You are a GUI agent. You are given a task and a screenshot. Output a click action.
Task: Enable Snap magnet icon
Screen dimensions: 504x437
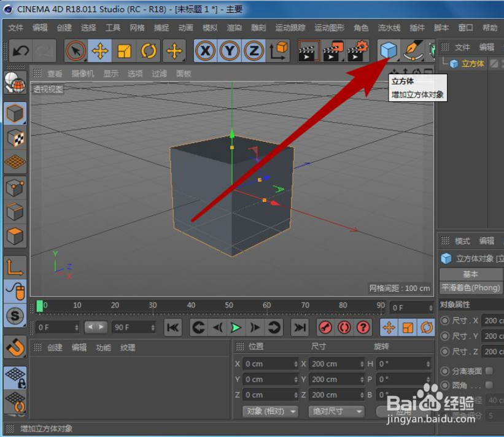(15, 347)
